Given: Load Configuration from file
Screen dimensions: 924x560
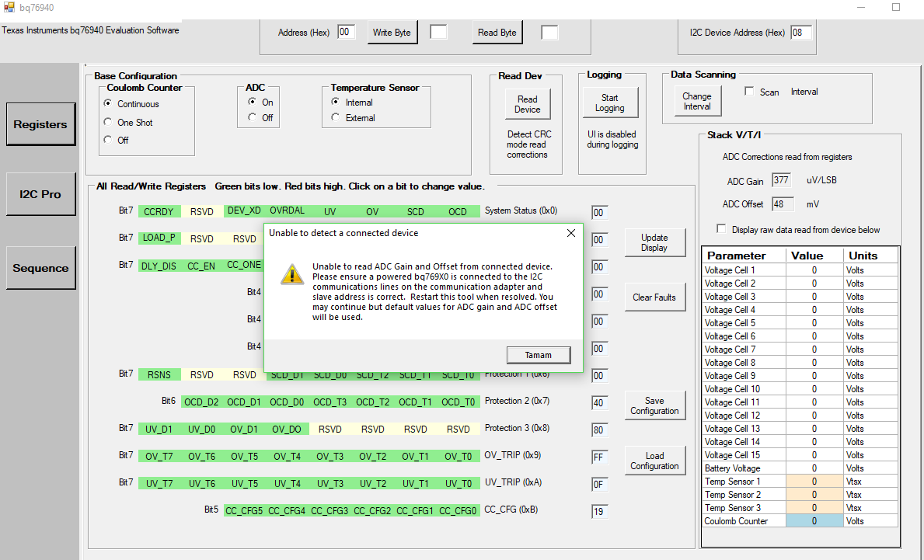Looking at the screenshot, I should click(x=654, y=461).
